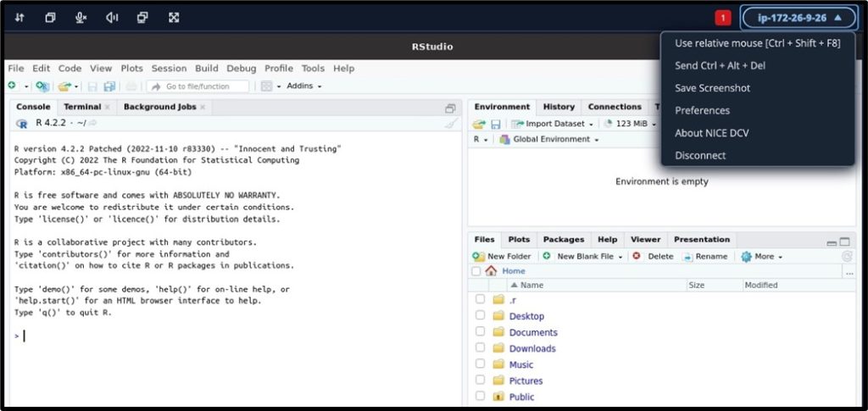Switch to the Help tab in files pane
The width and height of the screenshot is (868, 411).
point(607,240)
